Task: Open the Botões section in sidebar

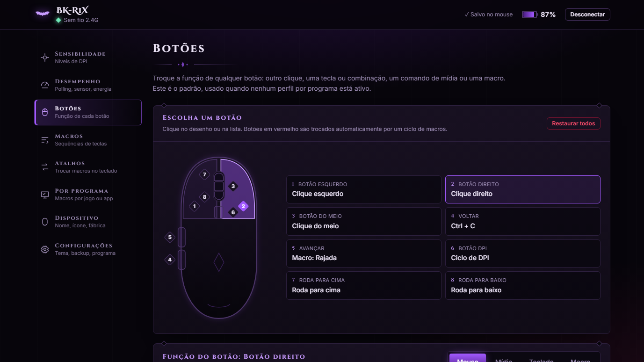Action: click(x=88, y=112)
